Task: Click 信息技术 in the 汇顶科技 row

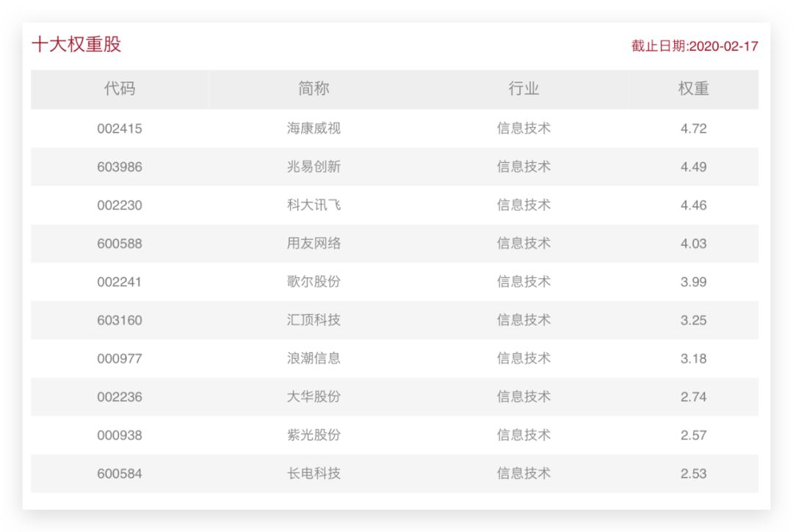Action: (x=524, y=321)
